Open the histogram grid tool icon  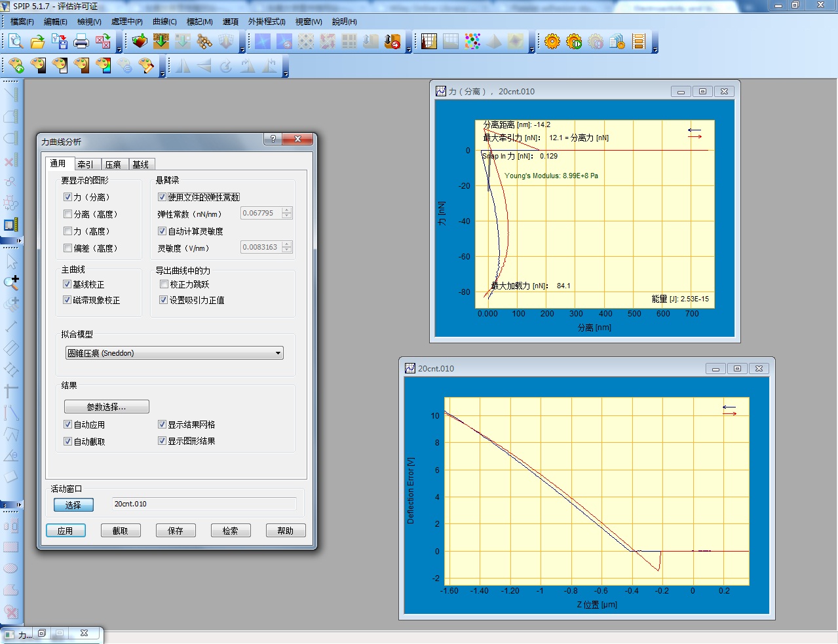pos(429,42)
